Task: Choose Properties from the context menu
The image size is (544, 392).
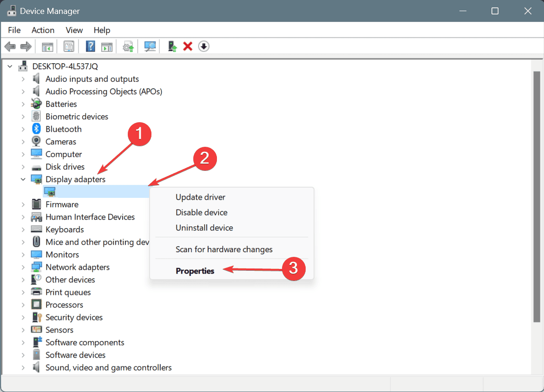Action: coord(232,271)
